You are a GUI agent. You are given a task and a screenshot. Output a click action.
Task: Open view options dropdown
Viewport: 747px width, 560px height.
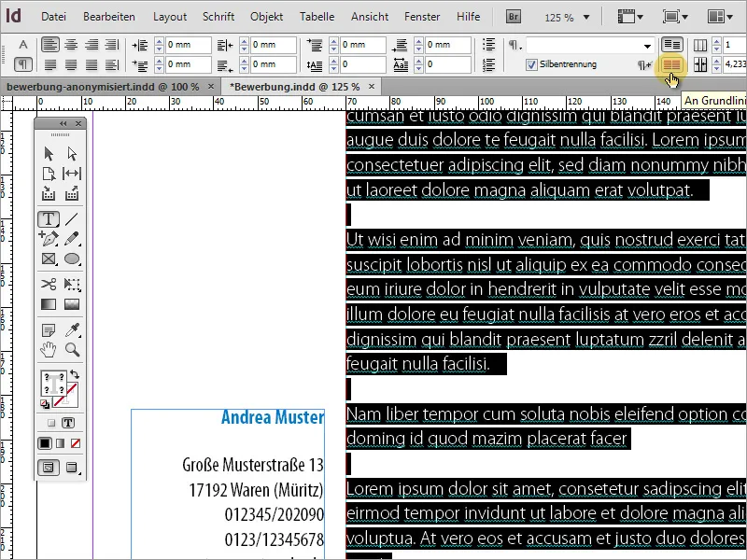pos(629,17)
